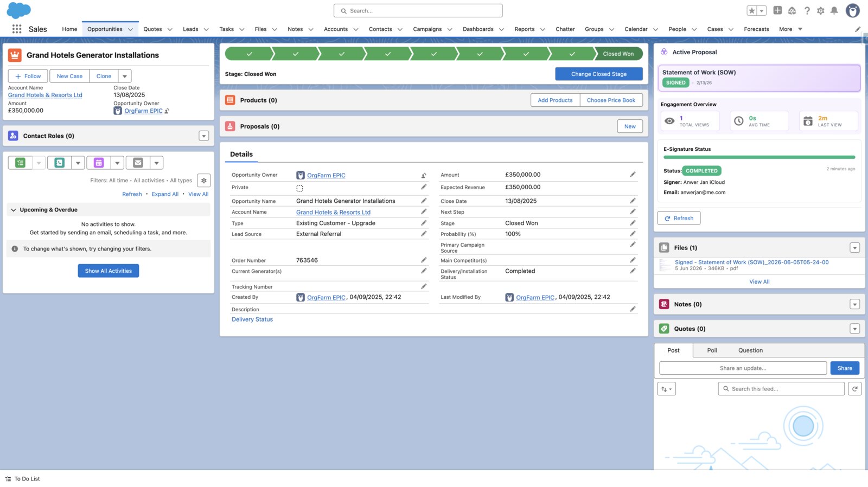This screenshot has height=487, width=868.
Task: Click View All link in Files panel
Action: pyautogui.click(x=759, y=281)
